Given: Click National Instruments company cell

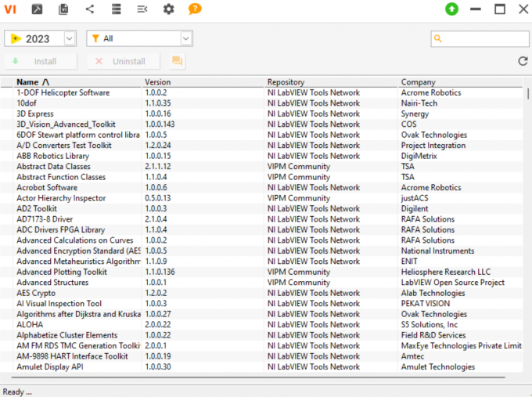Looking at the screenshot, I should tap(437, 251).
